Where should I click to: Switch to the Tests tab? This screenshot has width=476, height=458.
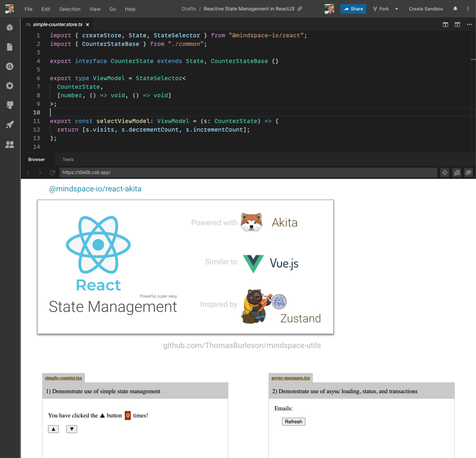(x=68, y=159)
